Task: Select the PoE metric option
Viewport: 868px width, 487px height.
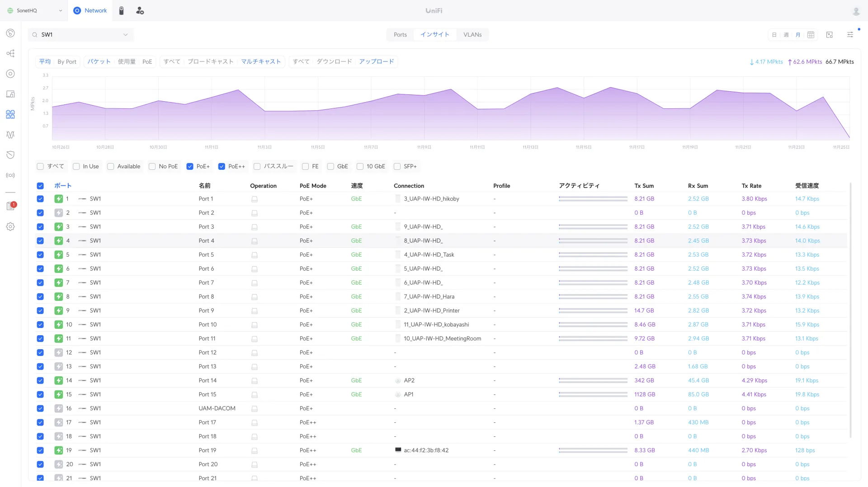Action: 147,62
